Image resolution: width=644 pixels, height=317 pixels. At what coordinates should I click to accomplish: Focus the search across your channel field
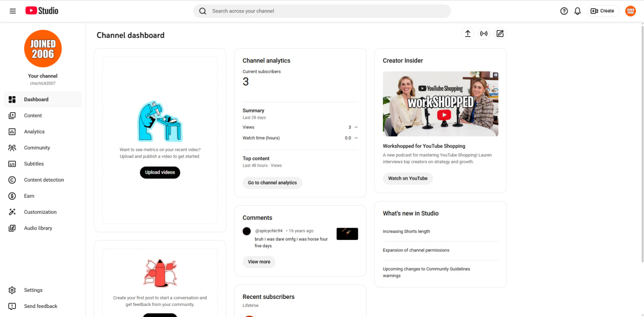[x=322, y=11]
